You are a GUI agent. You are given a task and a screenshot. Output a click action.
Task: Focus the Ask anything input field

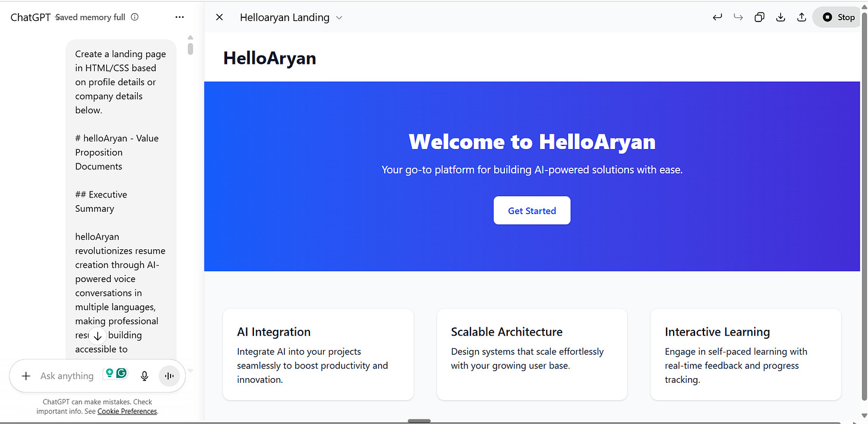coord(67,376)
